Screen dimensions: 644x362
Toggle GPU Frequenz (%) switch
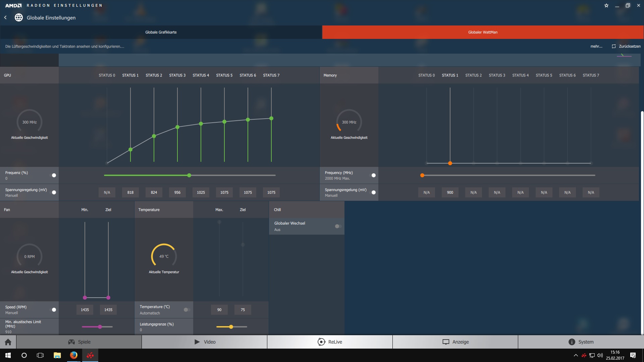pyautogui.click(x=53, y=175)
